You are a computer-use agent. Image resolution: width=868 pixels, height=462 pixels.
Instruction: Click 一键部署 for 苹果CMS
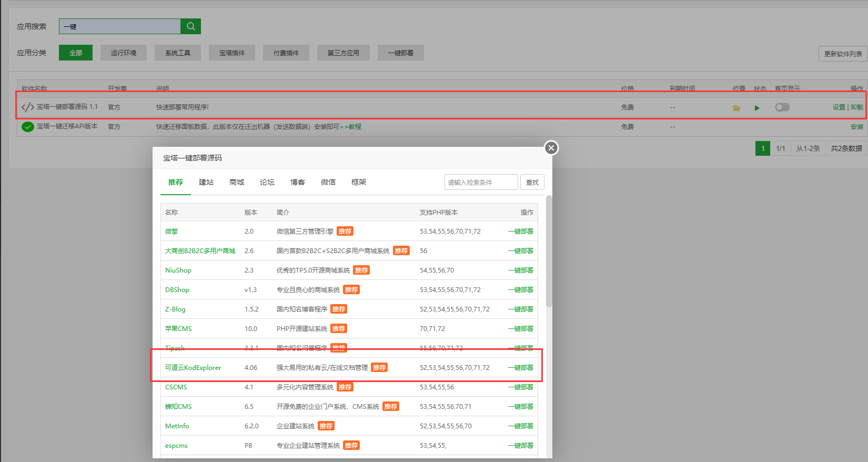(x=521, y=329)
